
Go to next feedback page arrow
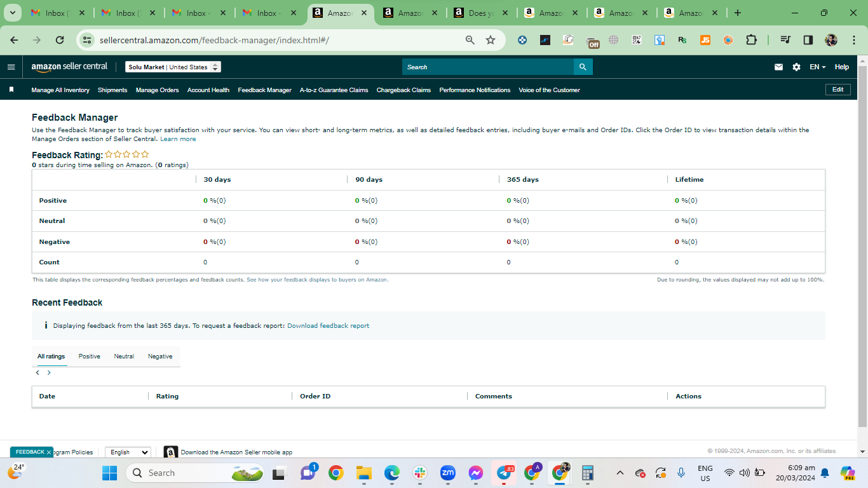pos(49,373)
